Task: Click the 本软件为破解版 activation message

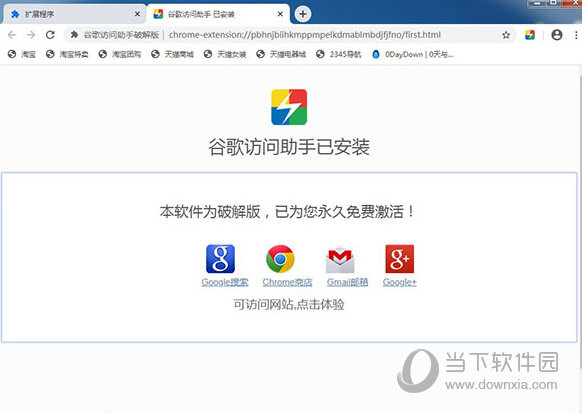Action: click(288, 212)
